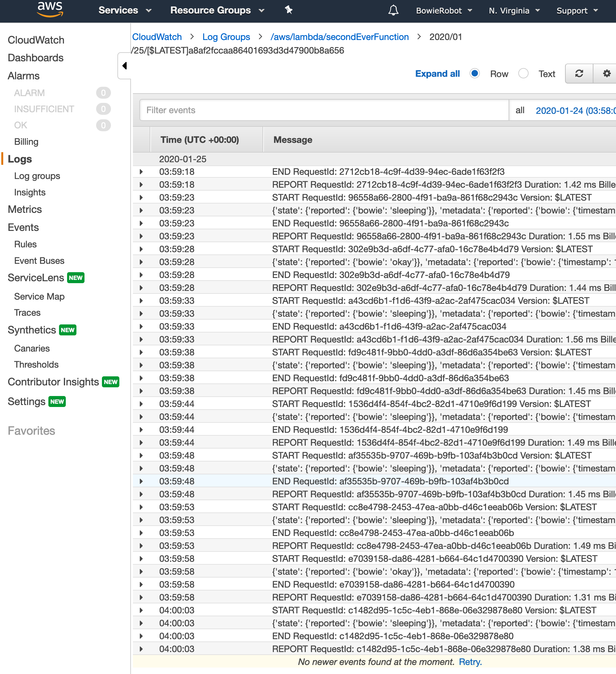Open Metrics in the sidebar
Screen dimensions: 616x674
point(25,209)
